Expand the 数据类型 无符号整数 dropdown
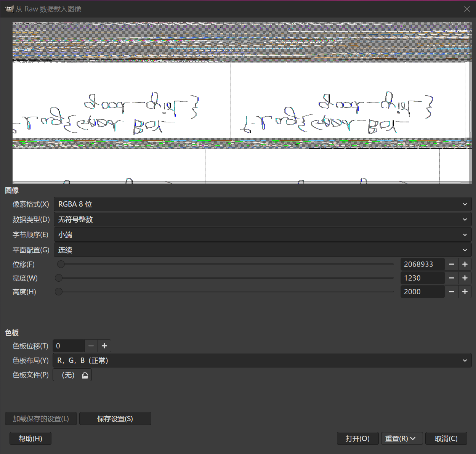 tap(262, 220)
